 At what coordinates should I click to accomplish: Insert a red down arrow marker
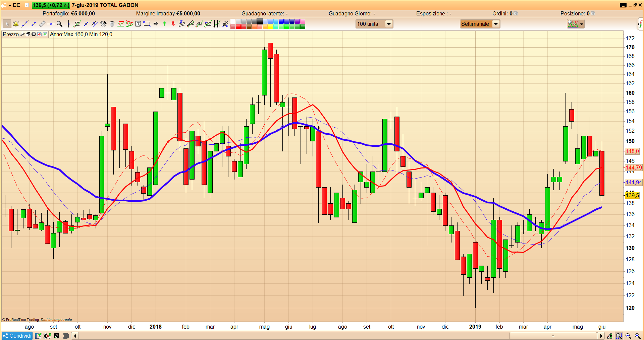click(173, 24)
